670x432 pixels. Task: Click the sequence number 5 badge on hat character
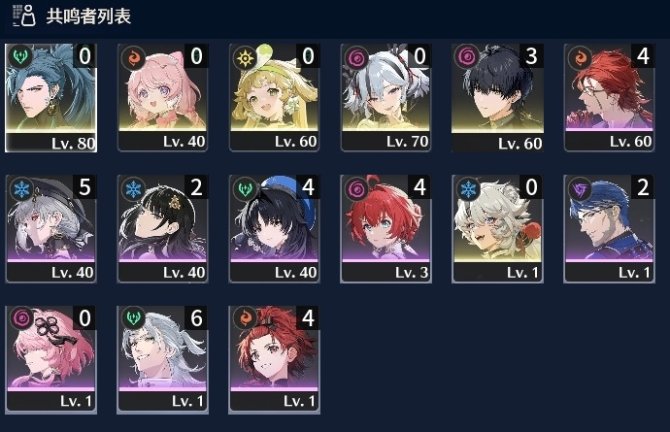85,187
